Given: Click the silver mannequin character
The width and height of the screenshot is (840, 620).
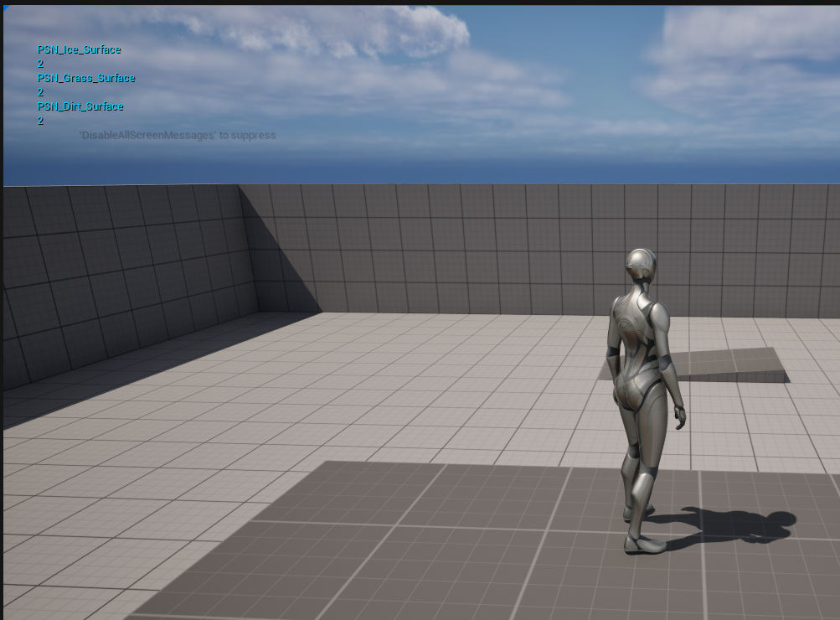Looking at the screenshot, I should [x=646, y=400].
